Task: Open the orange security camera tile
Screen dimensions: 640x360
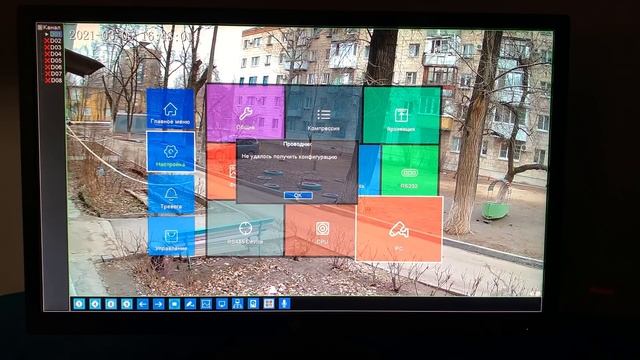Action: click(399, 229)
